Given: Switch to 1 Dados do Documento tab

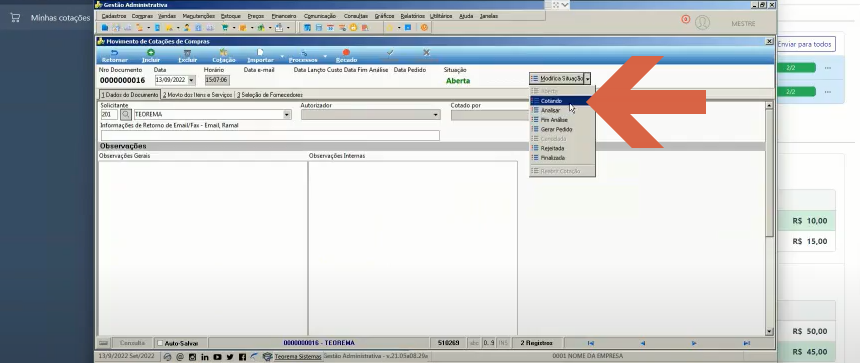Looking at the screenshot, I should tap(129, 95).
